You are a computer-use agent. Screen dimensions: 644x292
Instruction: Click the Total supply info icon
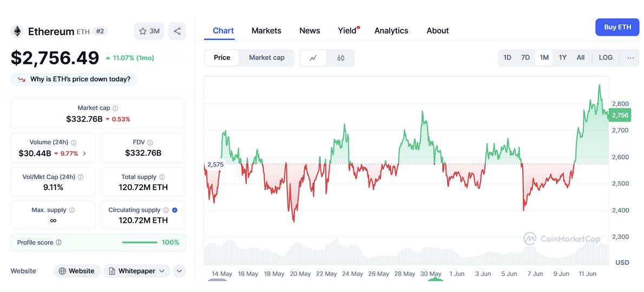click(x=162, y=177)
